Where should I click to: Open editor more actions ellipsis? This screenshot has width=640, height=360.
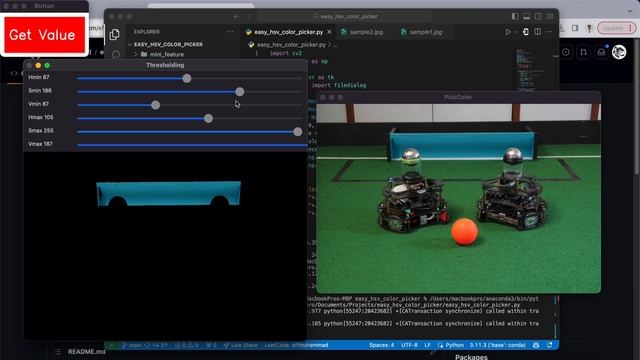tap(549, 31)
